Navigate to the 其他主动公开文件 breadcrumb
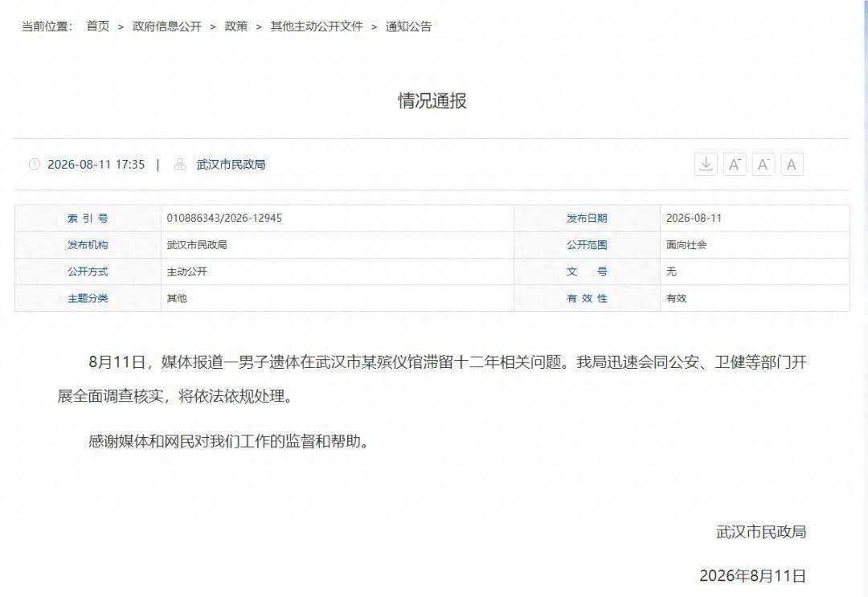The width and height of the screenshot is (868, 597). [x=317, y=26]
